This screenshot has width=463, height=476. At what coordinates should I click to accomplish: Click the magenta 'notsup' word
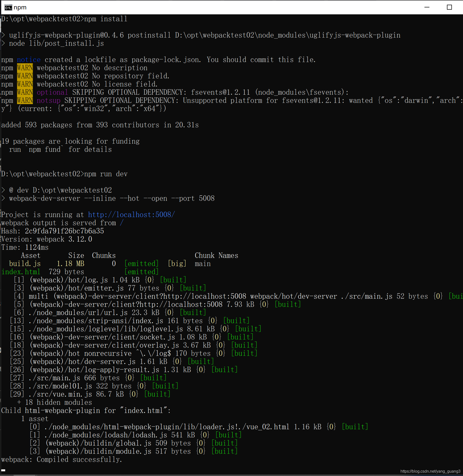48,100
